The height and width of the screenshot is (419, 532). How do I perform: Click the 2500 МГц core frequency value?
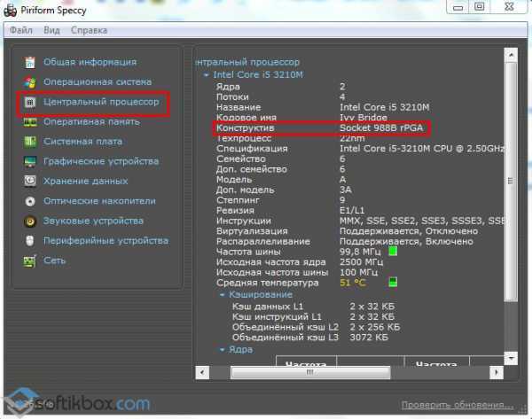click(x=362, y=262)
